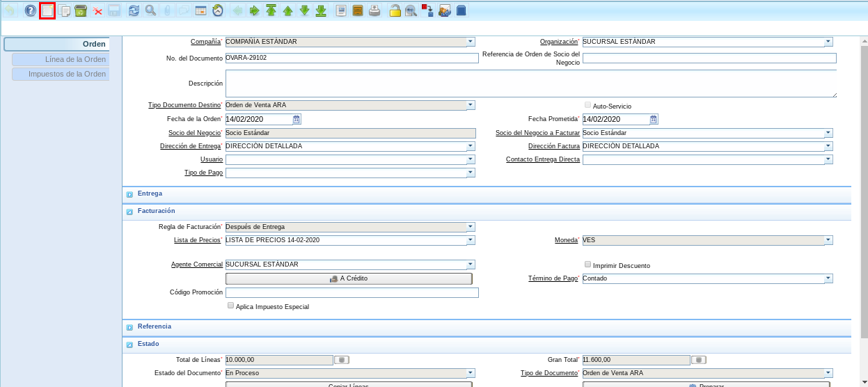
Task: Open Impuestos de la Orden tab
Action: tap(67, 74)
